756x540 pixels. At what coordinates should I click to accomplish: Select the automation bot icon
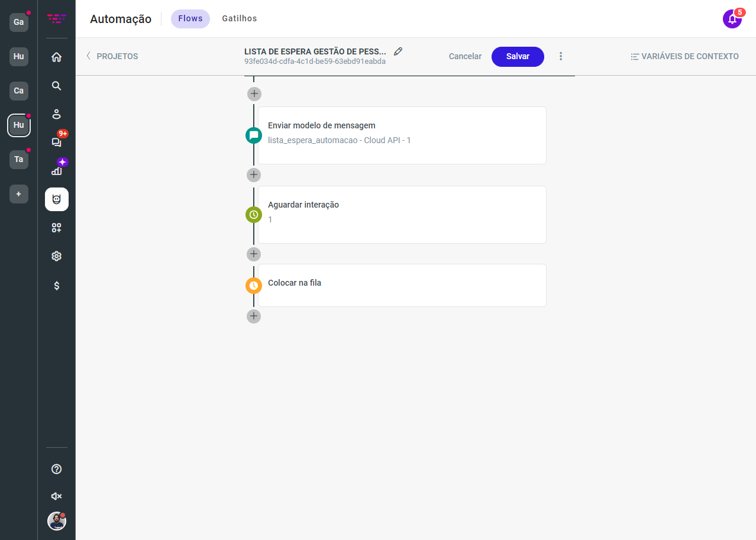pyautogui.click(x=57, y=199)
